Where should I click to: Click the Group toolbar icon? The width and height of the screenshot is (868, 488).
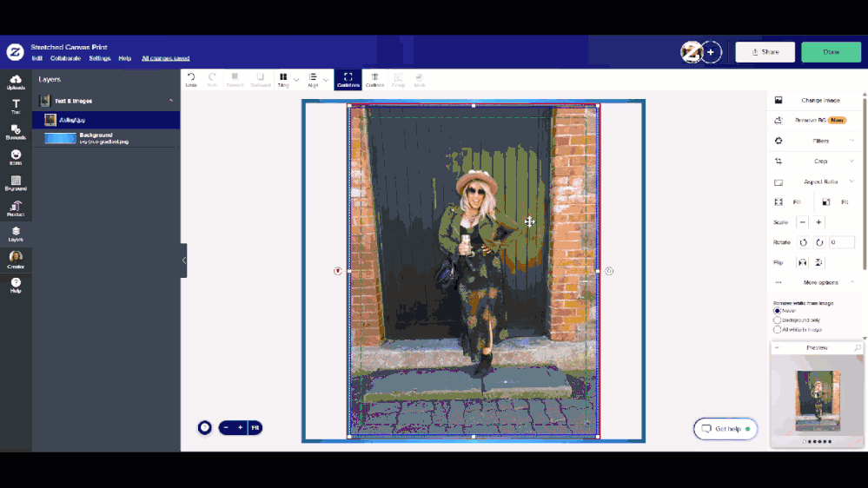pos(398,80)
